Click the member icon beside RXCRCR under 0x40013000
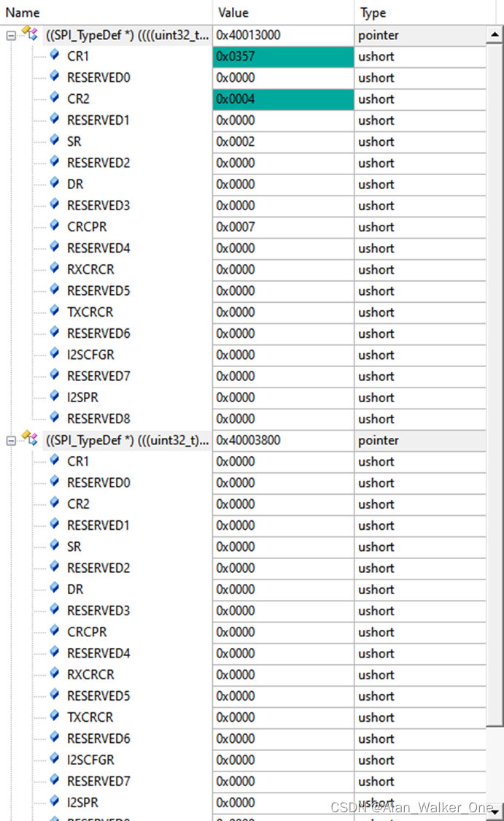The height and width of the screenshot is (821, 504). pos(55,268)
